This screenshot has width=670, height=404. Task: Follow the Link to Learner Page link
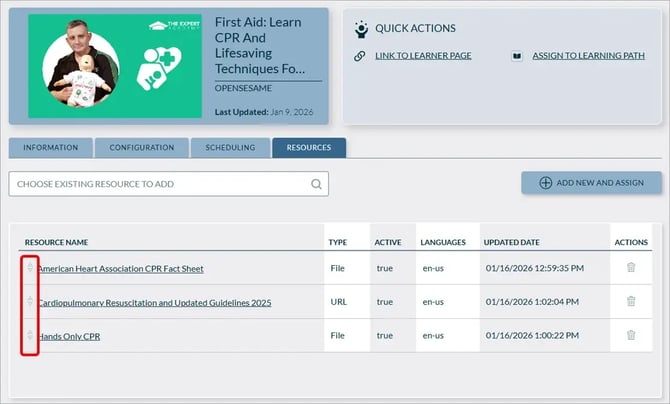pos(423,56)
